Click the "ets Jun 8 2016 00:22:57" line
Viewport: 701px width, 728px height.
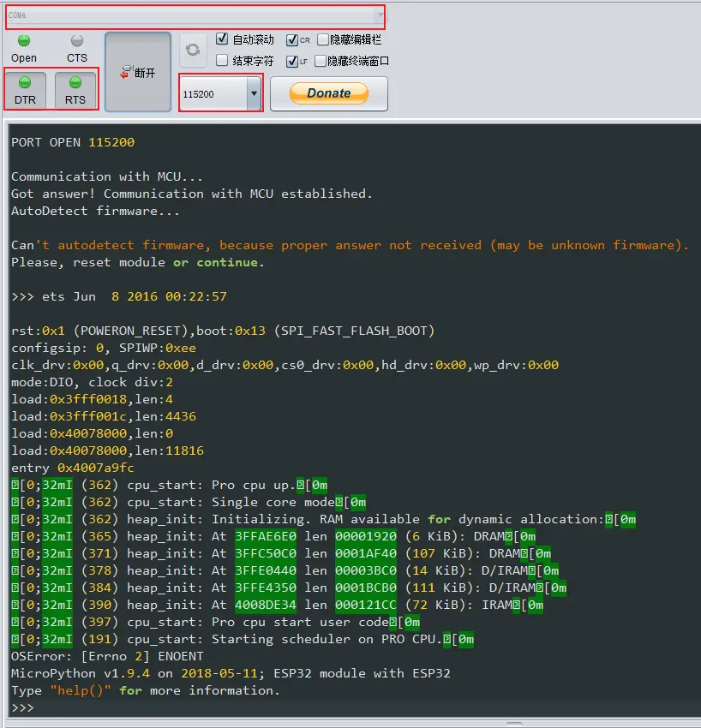[x=119, y=296]
